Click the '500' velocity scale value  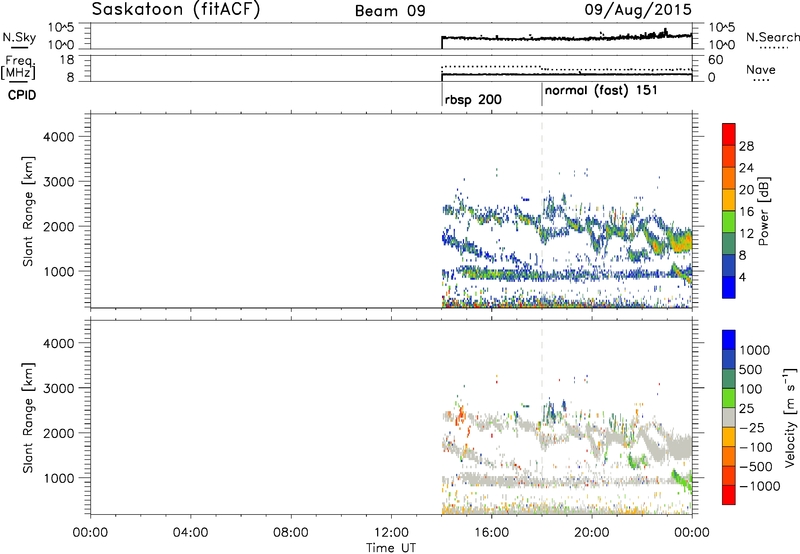tap(750, 370)
